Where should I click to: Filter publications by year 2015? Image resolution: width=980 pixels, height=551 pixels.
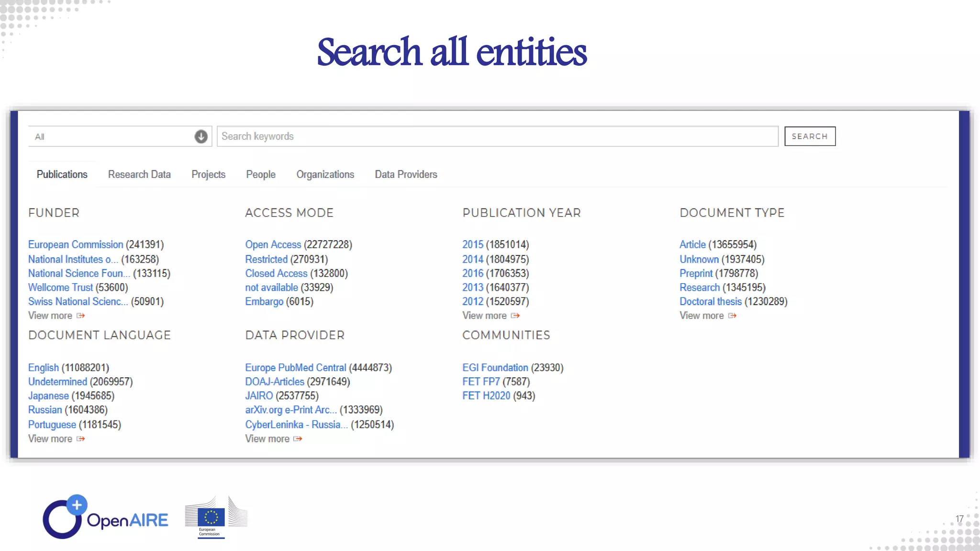(473, 244)
